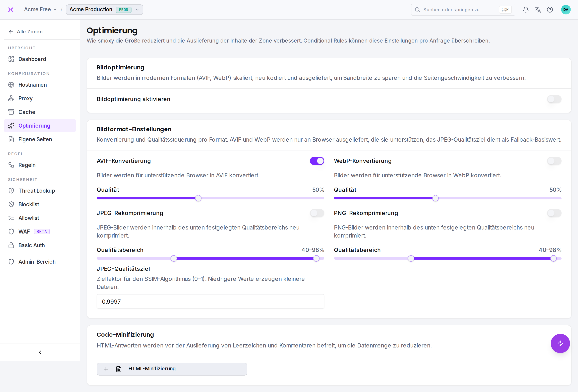Screen dimensions: 578x392
Task: Open the DA user avatar menu
Action: [x=566, y=10]
